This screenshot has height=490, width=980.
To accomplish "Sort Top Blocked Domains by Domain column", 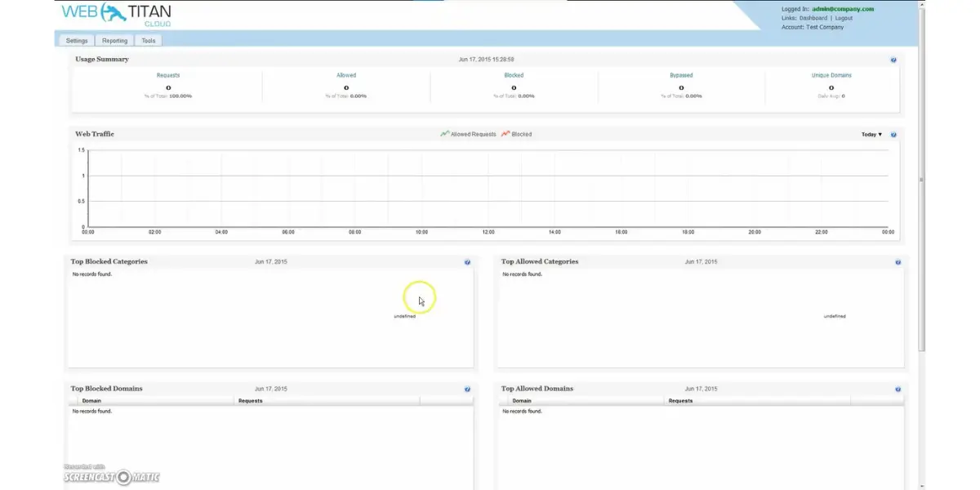I will click(x=154, y=401).
